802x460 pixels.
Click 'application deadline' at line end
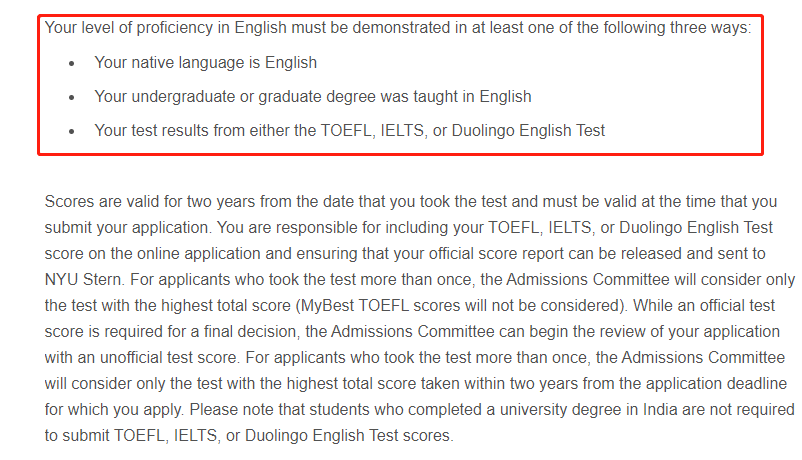(716, 384)
